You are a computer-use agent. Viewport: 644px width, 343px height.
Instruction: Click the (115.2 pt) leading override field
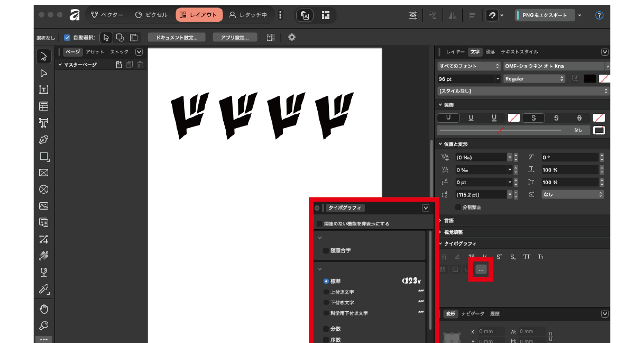481,194
